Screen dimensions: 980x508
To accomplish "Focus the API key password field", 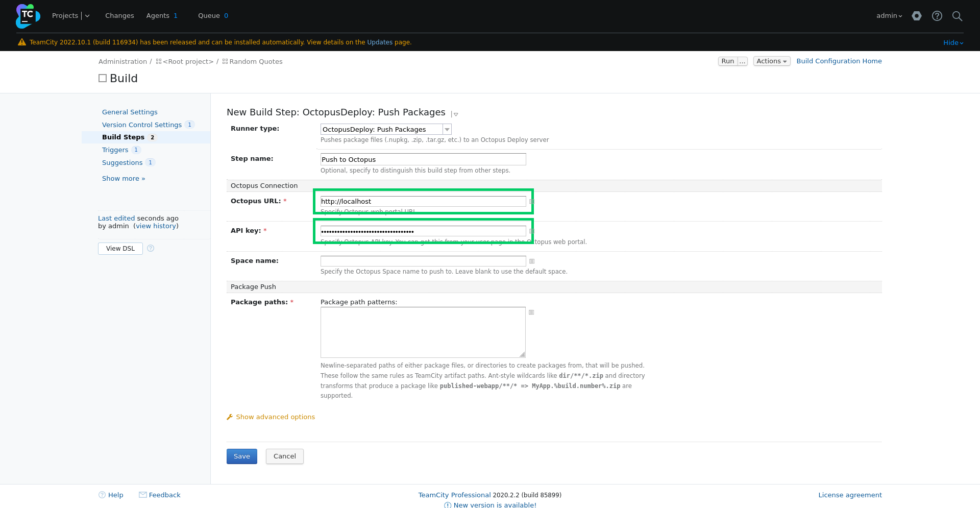I will [x=423, y=231].
